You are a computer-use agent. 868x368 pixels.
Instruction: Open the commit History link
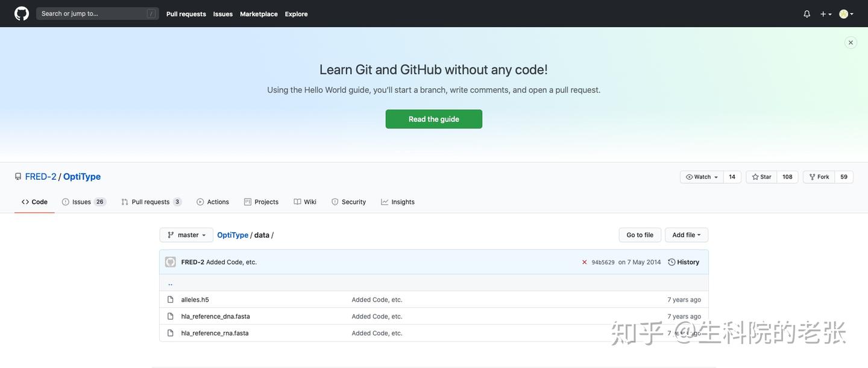pos(684,262)
